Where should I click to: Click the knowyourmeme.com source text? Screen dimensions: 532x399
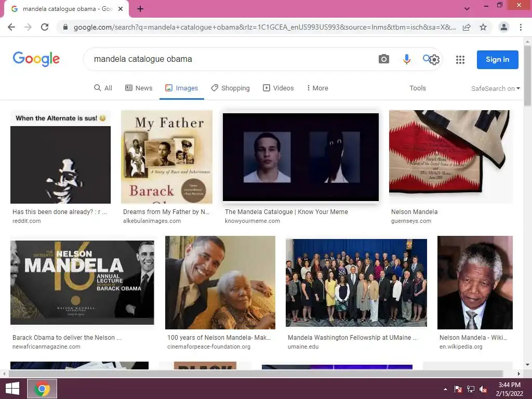pos(252,221)
